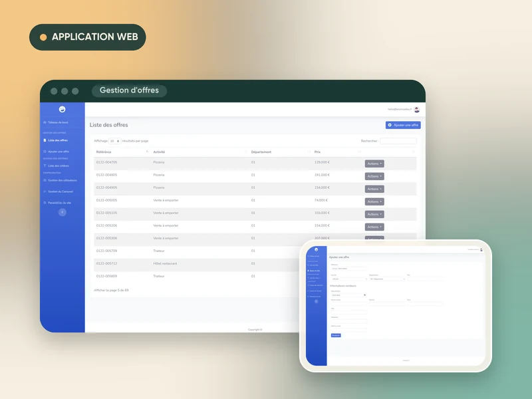Sort by the Référence column sort arrows
The width and height of the screenshot is (532, 399).
click(x=147, y=152)
